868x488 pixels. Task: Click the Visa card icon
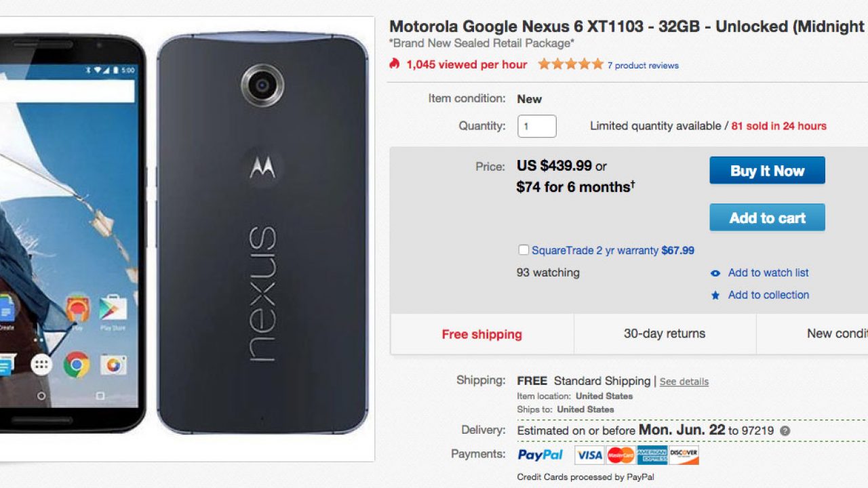point(589,455)
